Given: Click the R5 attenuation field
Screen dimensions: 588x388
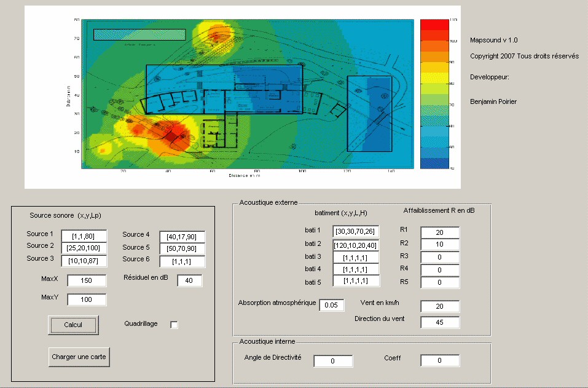Looking at the screenshot, I should 440,282.
